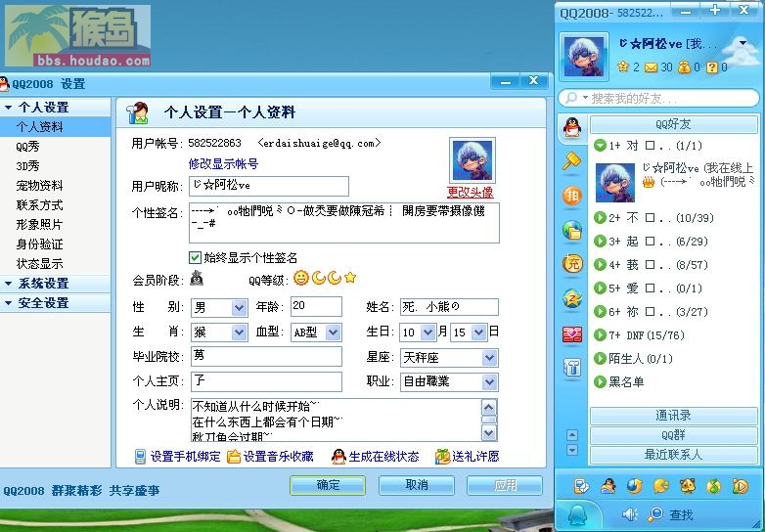Expand the 安全设置 section
The width and height of the screenshot is (765, 532).
tap(8, 303)
